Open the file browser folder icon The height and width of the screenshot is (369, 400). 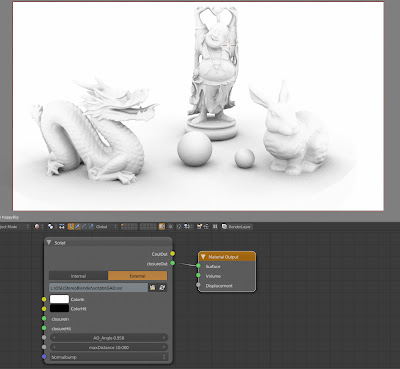pos(152,287)
